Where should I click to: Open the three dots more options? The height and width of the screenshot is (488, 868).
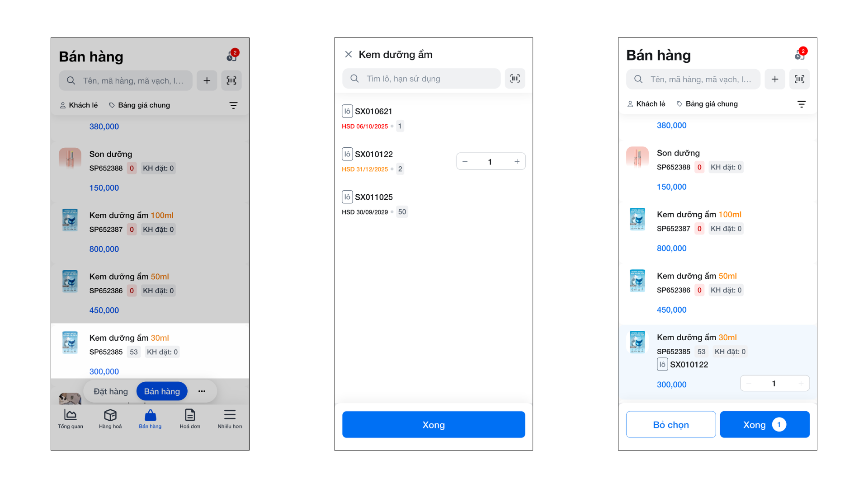(202, 391)
